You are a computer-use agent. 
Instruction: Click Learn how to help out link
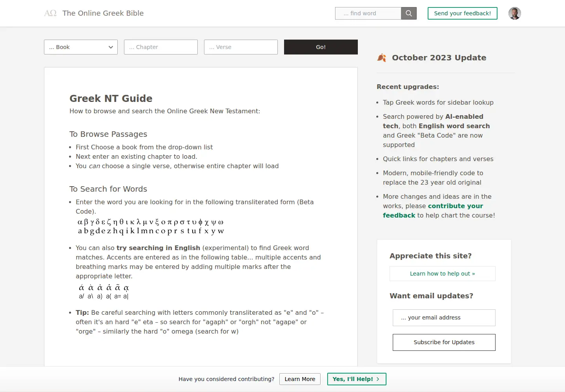(443, 274)
